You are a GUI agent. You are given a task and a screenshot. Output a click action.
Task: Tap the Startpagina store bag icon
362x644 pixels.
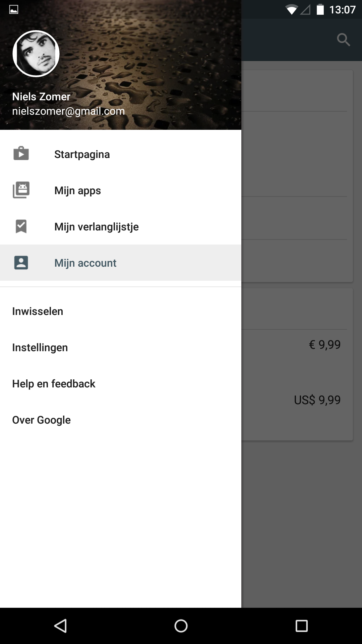click(21, 154)
